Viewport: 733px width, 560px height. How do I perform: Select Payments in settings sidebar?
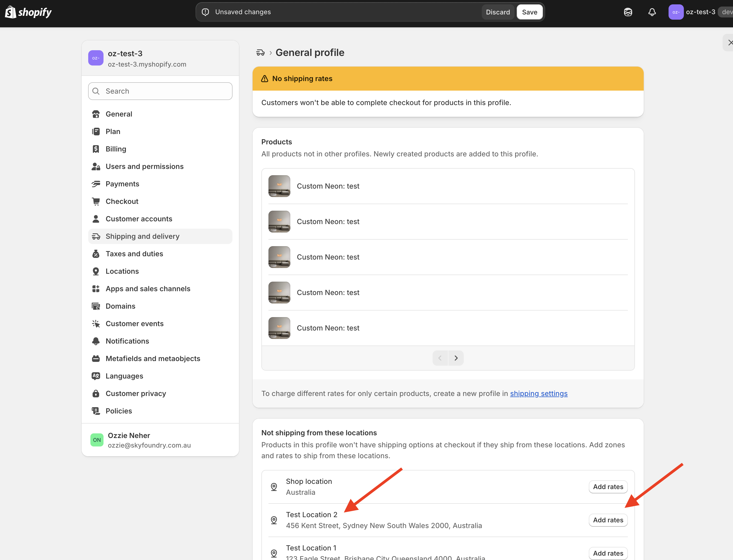[122, 184]
